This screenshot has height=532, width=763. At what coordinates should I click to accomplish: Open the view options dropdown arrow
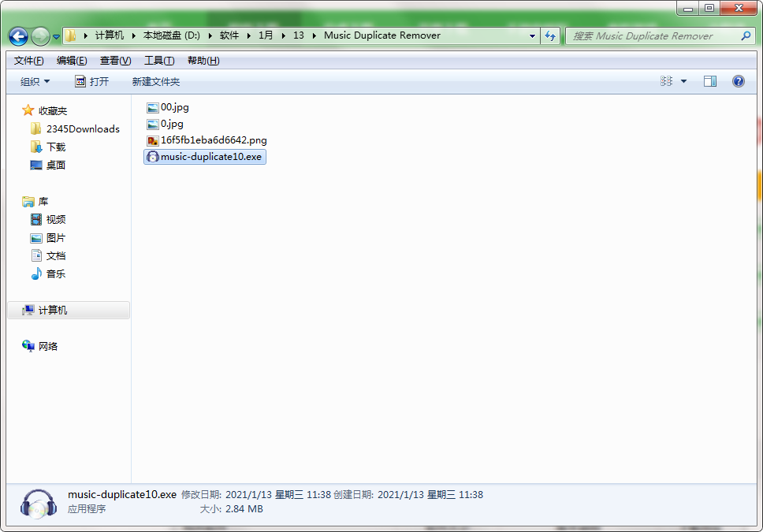click(x=683, y=81)
